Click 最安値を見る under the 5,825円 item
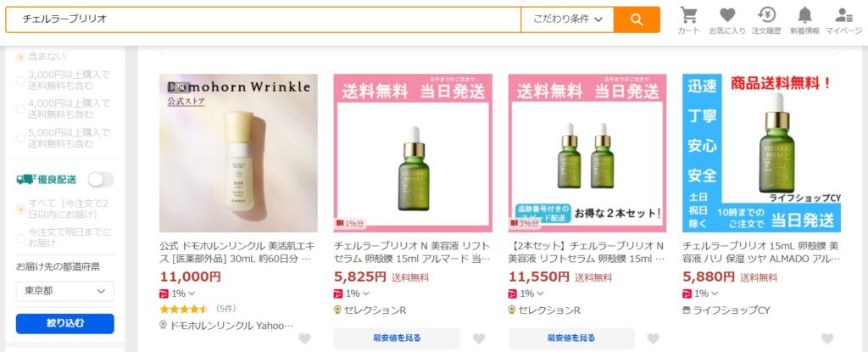Image resolution: width=868 pixels, height=352 pixels. [x=397, y=338]
